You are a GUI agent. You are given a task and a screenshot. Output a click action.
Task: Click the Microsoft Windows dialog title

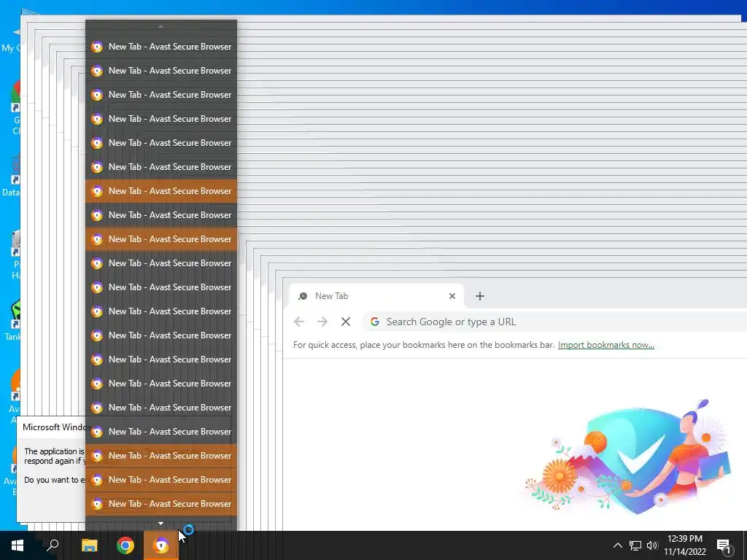[x=54, y=427]
